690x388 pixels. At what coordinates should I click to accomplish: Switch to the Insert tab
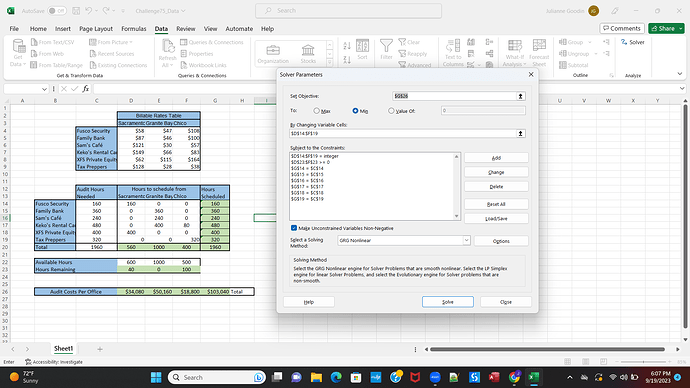(63, 29)
